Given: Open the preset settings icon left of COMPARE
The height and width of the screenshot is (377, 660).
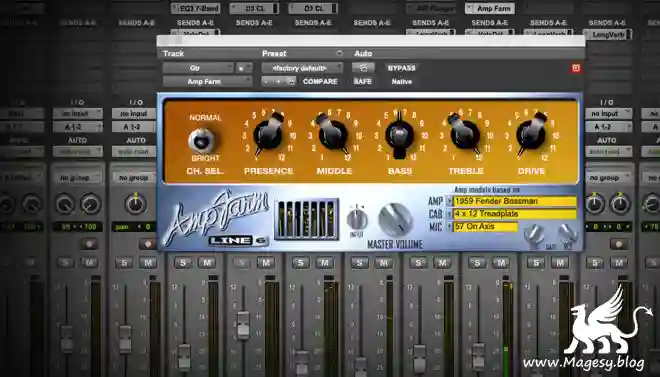Looking at the screenshot, I should click(x=290, y=81).
